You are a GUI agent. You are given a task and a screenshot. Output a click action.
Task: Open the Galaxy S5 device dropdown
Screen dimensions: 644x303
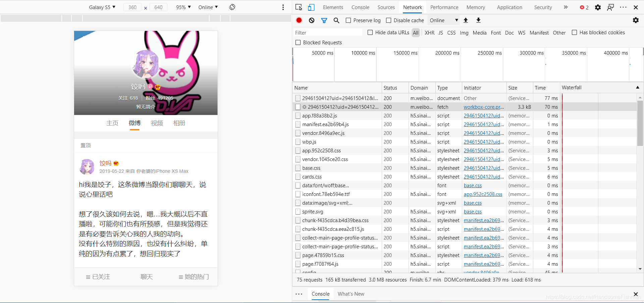pos(102,7)
